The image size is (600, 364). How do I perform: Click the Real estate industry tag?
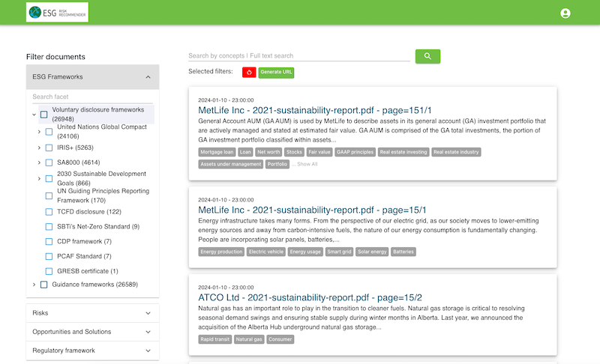[456, 152]
